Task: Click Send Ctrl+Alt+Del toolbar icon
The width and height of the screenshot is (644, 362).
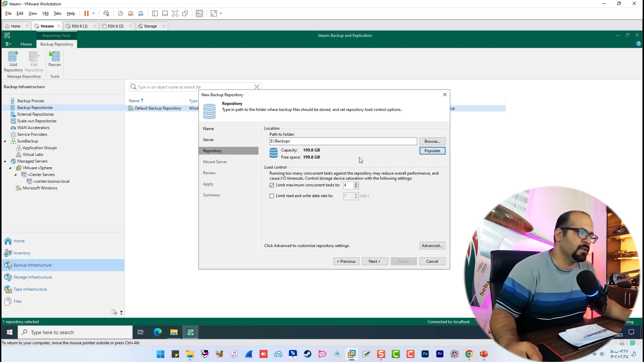Action: (106, 13)
